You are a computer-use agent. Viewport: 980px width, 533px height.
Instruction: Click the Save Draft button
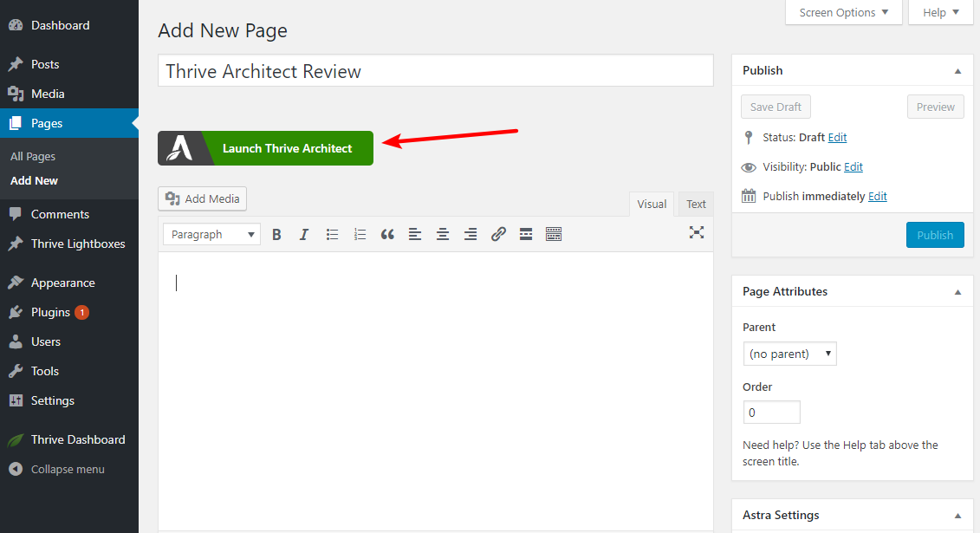point(776,107)
